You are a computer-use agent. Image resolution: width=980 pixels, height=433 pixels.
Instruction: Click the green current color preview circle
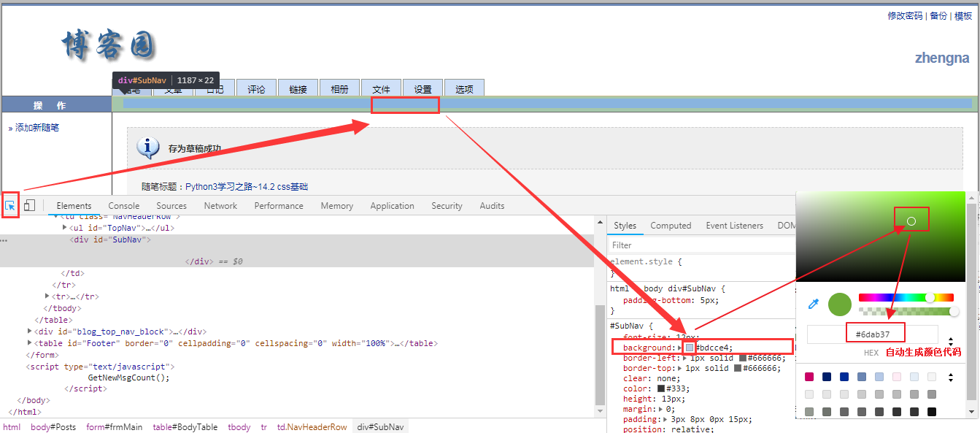840,304
